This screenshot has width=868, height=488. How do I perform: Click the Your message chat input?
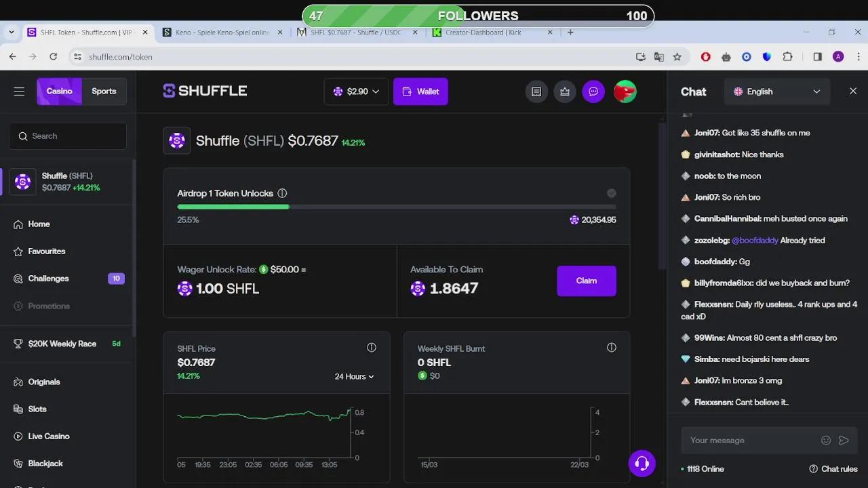click(x=753, y=441)
